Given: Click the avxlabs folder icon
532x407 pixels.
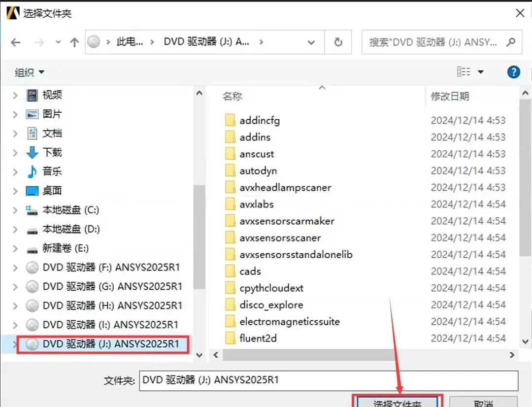Looking at the screenshot, I should [230, 204].
